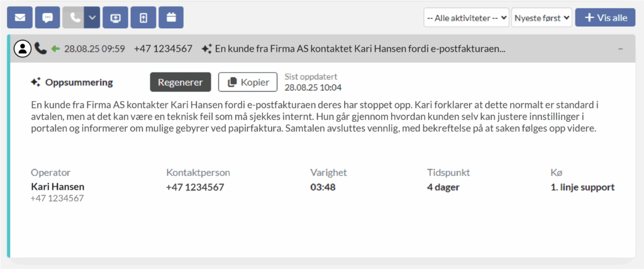The height and width of the screenshot is (269, 644).
Task: Click the Regenerer button
Action: (180, 82)
